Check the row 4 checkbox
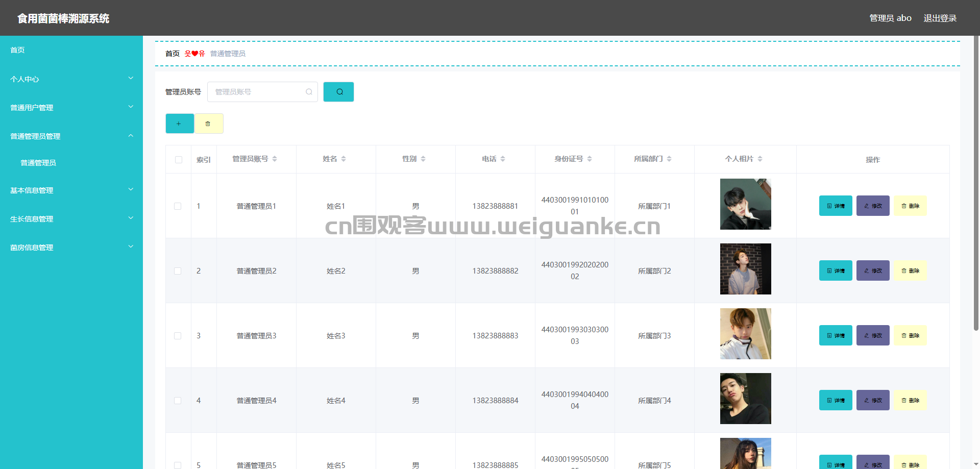Image resolution: width=980 pixels, height=469 pixels. tap(178, 401)
